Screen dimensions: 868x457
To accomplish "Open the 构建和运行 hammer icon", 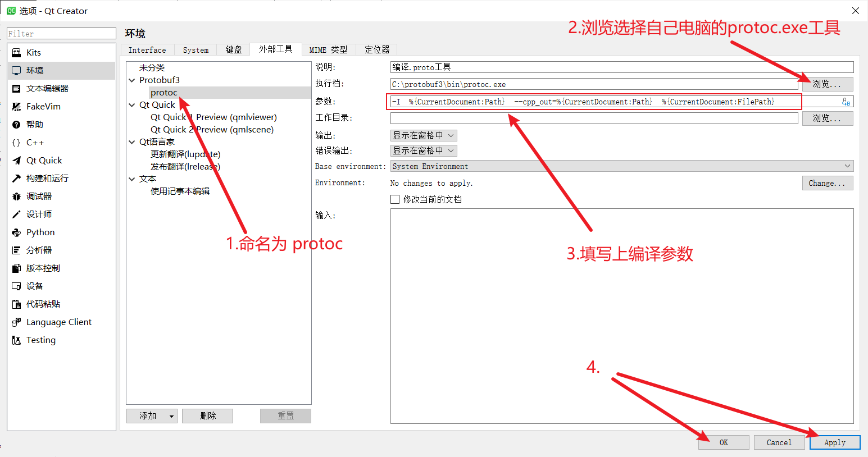I will [16, 179].
